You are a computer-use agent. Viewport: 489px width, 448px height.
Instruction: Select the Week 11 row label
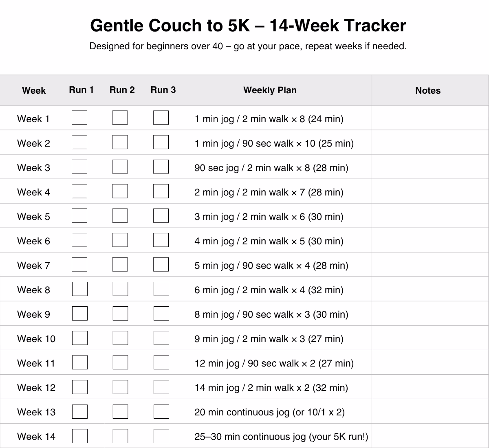tap(36, 363)
